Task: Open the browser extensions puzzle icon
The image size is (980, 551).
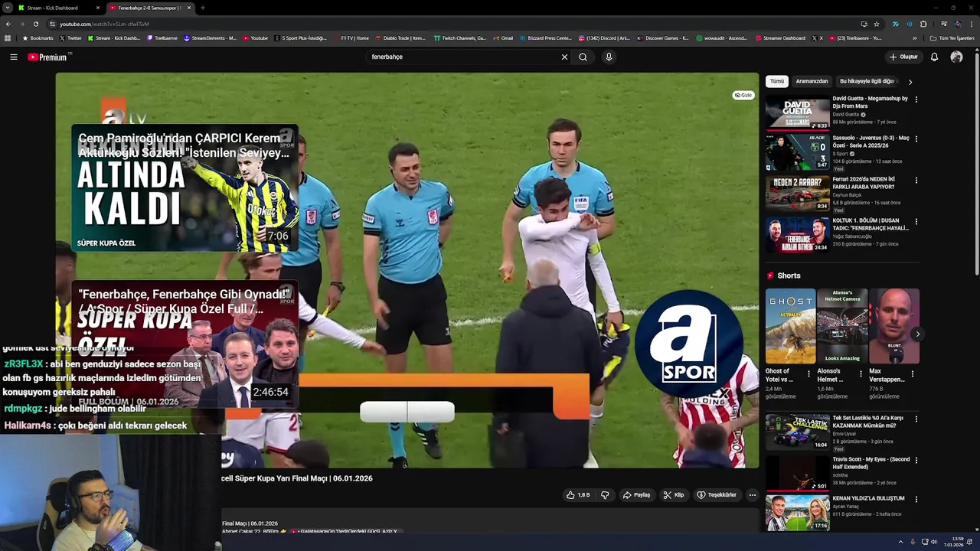Action: click(x=923, y=24)
